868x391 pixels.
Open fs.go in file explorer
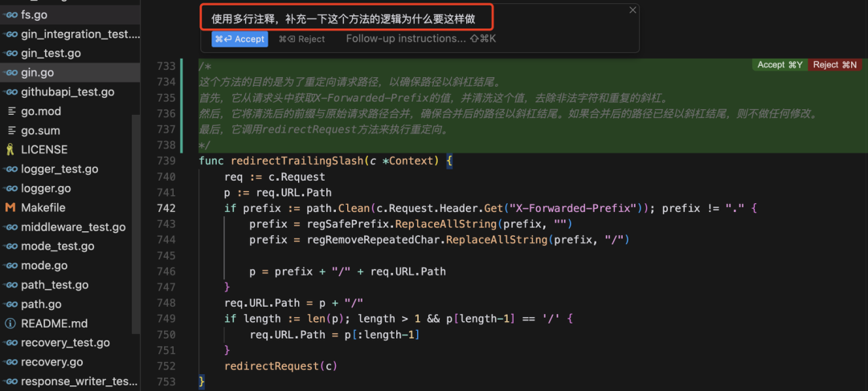tap(70, 15)
